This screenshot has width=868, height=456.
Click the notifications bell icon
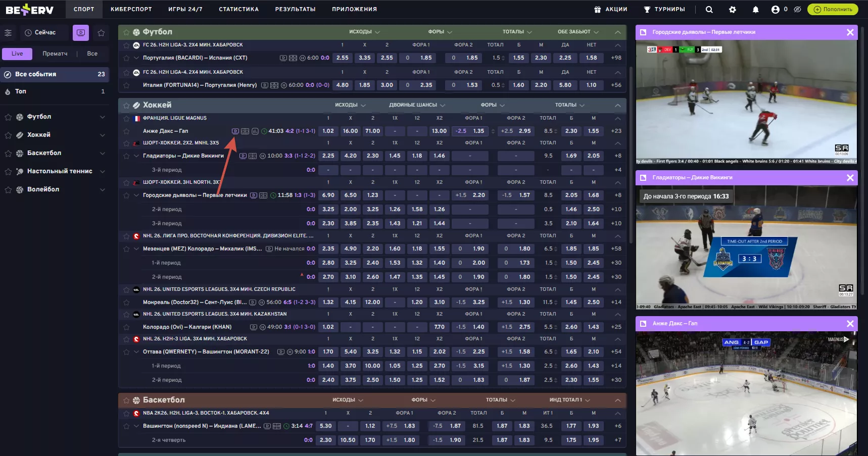755,10
